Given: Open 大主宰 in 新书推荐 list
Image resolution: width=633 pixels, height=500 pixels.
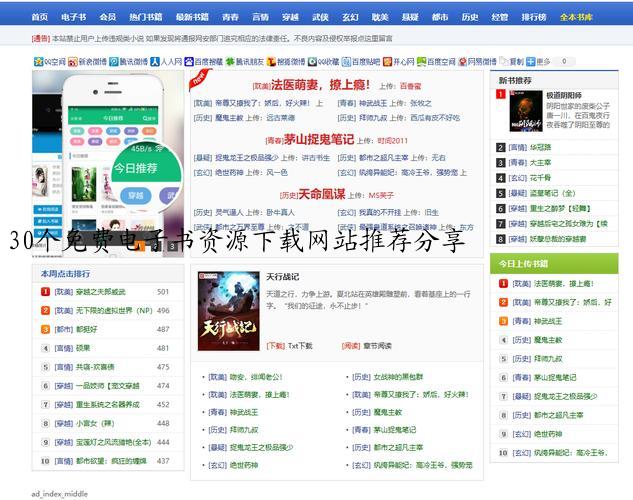Looking at the screenshot, I should point(540,163).
